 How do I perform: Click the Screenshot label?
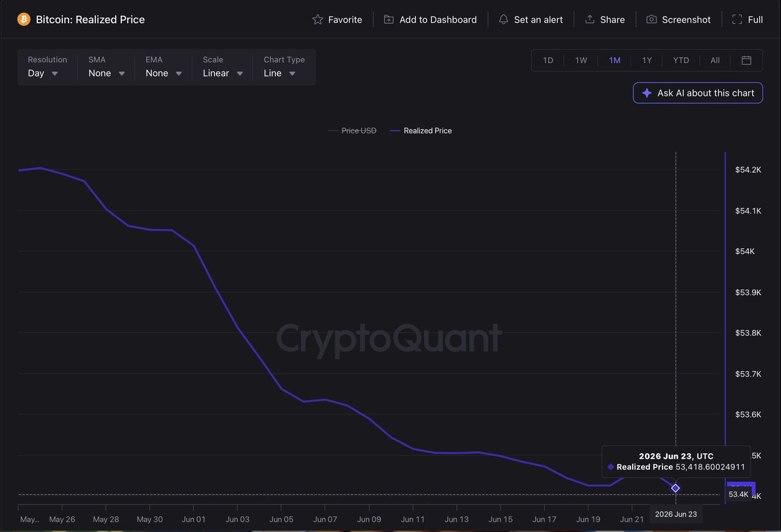686,20
